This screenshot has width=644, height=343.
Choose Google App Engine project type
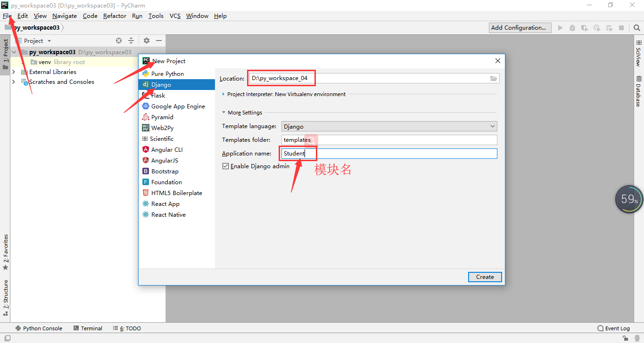coord(177,106)
